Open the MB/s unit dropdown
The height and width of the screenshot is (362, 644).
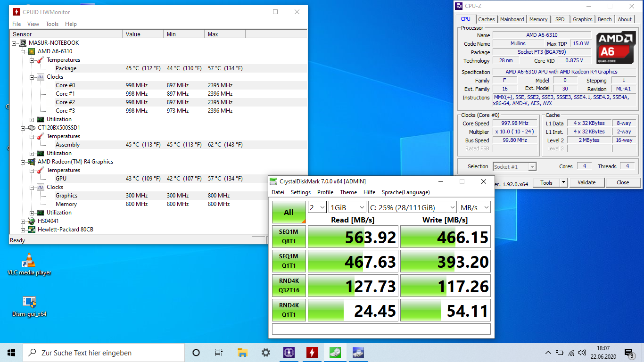[x=474, y=207]
